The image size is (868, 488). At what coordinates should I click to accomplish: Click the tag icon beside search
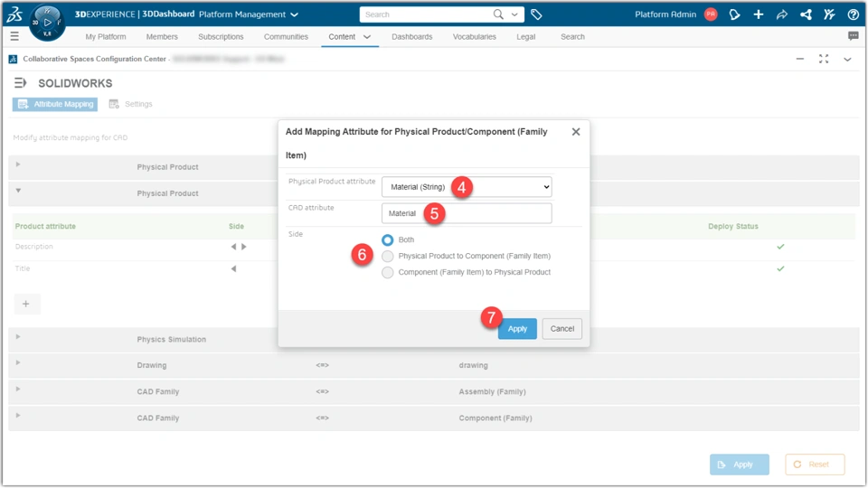pyautogui.click(x=536, y=14)
